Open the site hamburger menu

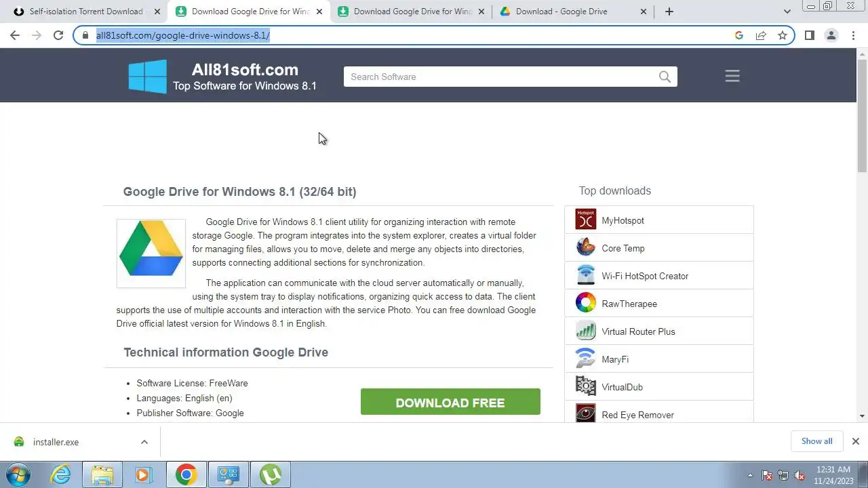[732, 76]
